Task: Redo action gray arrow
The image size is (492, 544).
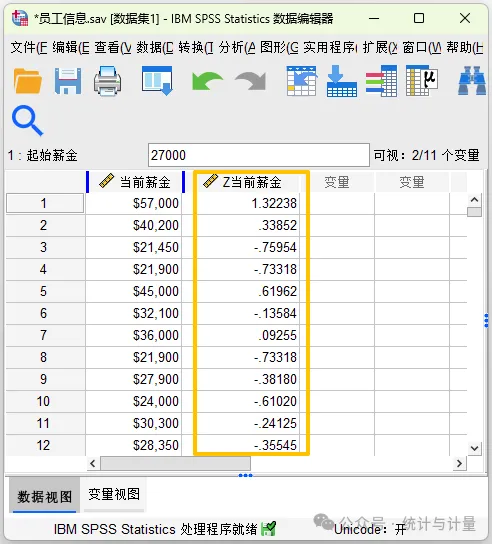Action: click(251, 81)
